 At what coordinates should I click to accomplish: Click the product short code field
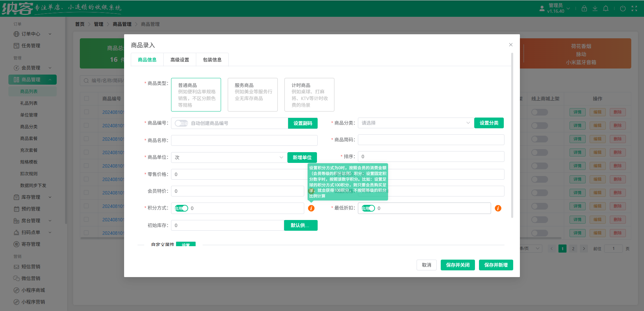pyautogui.click(x=431, y=140)
